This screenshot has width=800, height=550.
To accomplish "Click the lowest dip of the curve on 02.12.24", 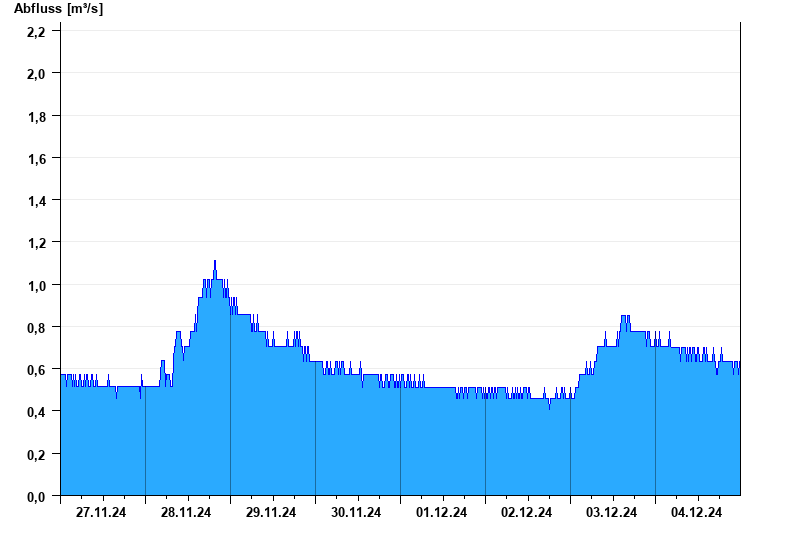I will tap(549, 409).
